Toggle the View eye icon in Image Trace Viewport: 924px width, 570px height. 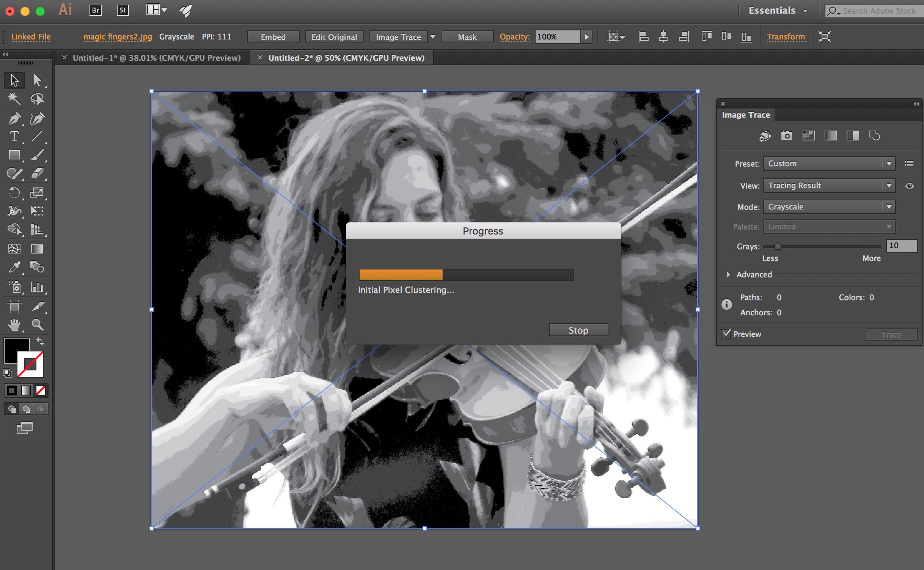[x=910, y=186]
